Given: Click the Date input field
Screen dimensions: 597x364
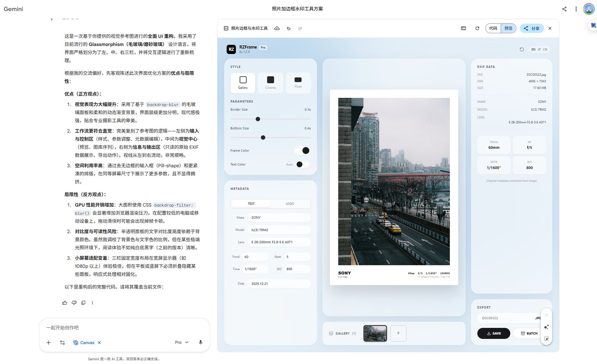Looking at the screenshot, I should (279, 284).
